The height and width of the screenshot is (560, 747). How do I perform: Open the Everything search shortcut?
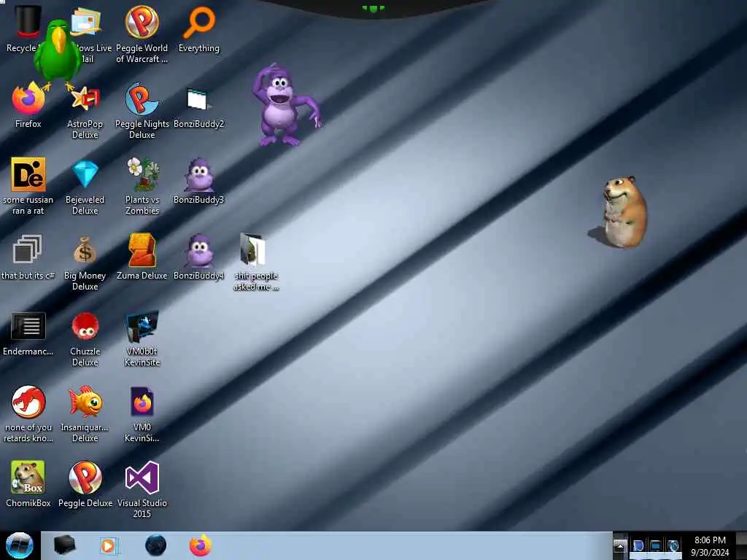[199, 23]
